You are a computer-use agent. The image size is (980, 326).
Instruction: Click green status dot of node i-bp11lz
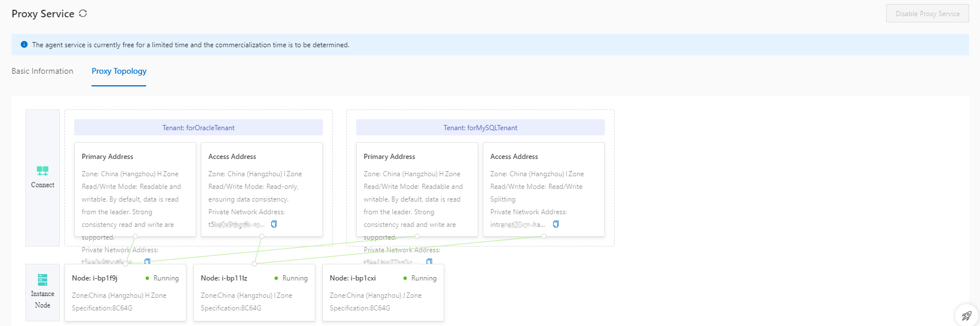click(x=276, y=278)
